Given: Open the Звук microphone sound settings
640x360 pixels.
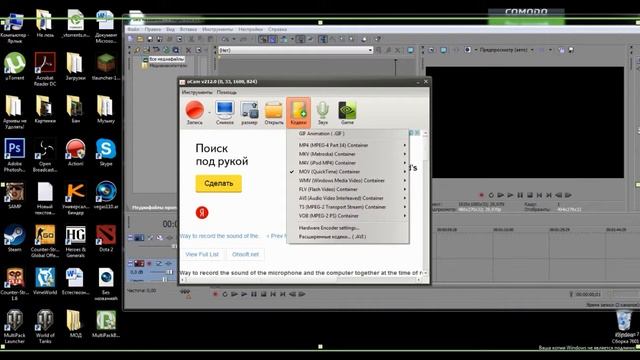Looking at the screenshot, I should pyautogui.click(x=322, y=113).
